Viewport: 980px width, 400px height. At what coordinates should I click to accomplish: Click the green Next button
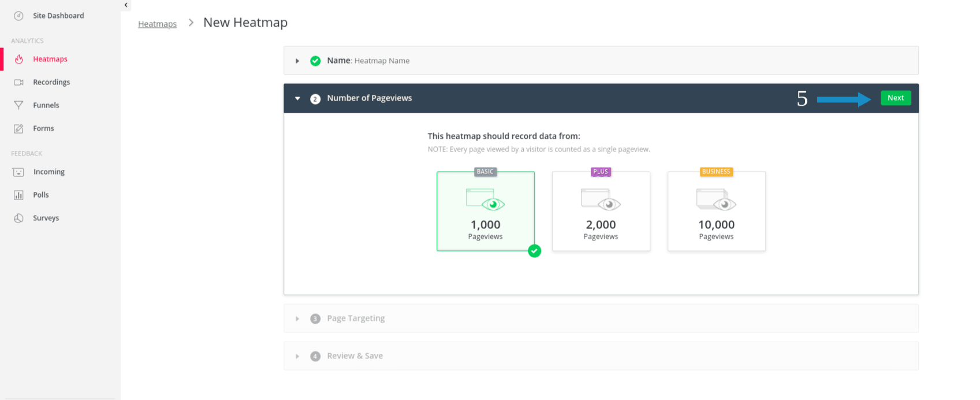pos(896,98)
